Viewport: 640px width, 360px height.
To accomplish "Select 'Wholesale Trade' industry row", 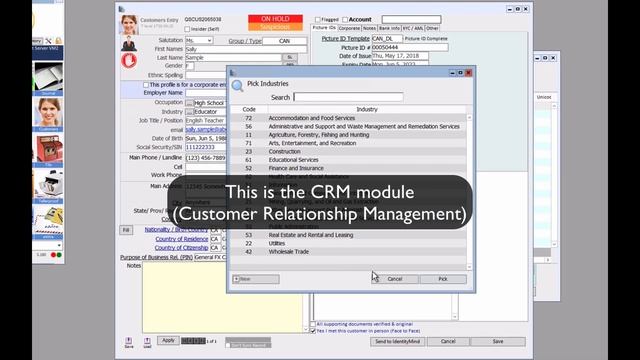I will point(348,252).
